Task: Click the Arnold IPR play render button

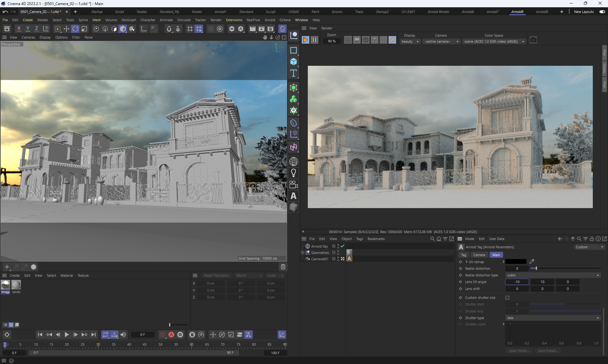Action: 305,40
